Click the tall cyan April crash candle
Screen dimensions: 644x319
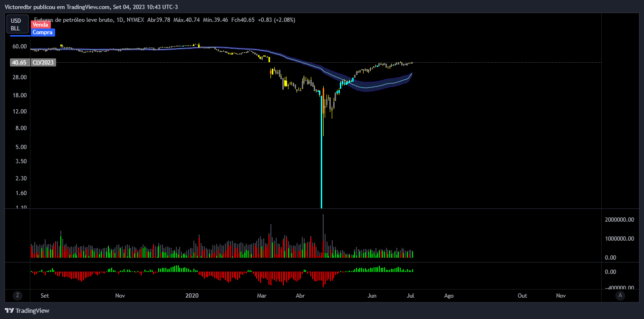322,152
